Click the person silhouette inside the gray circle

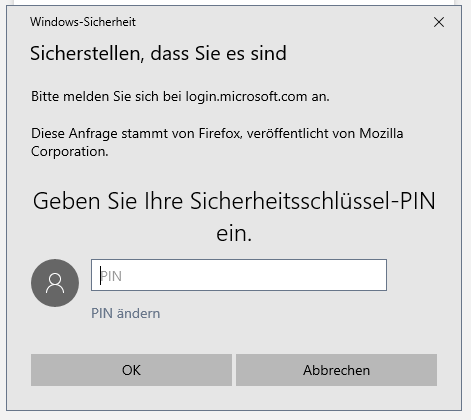(55, 283)
